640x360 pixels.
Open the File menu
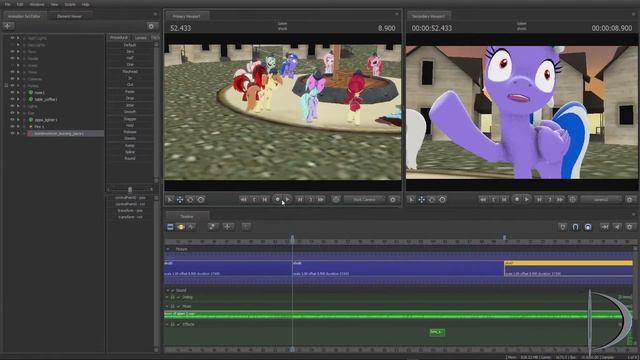pyautogui.click(x=8, y=4)
